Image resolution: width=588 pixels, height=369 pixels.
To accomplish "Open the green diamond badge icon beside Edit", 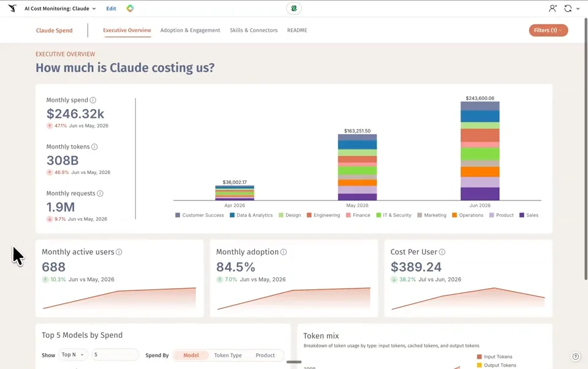I will pyautogui.click(x=130, y=8).
